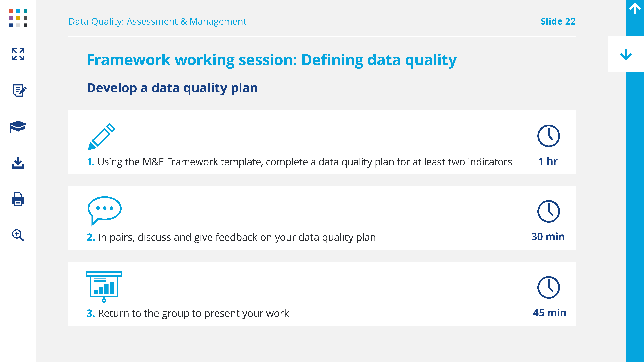644x362 pixels.
Task: Go to previous slide with up arrow
Action: click(635, 9)
